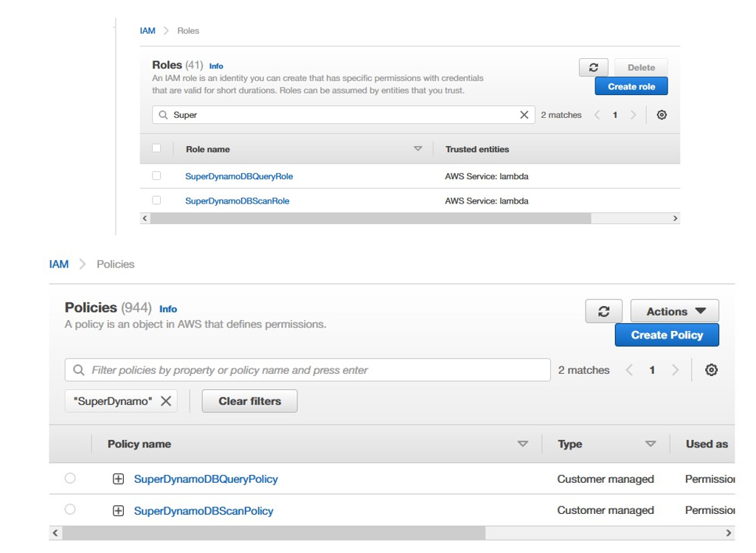Viewport: 756px width, 553px height.
Task: Click SuperDynamoDBQueryRole trusted entity lambda text
Action: point(487,176)
